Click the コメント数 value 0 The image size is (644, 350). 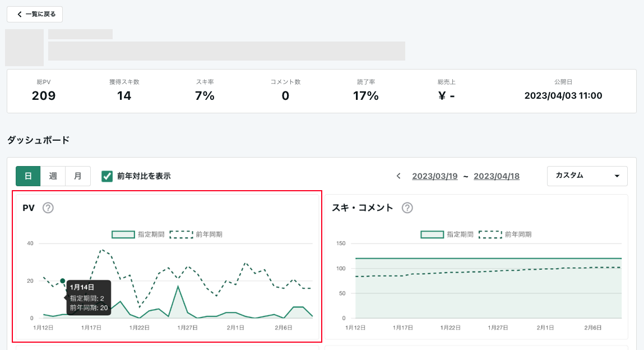pos(285,96)
